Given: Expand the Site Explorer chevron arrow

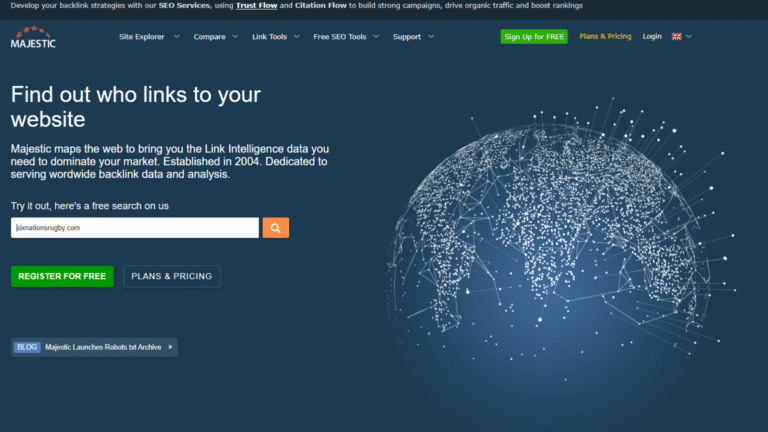Looking at the screenshot, I should coord(177,36).
